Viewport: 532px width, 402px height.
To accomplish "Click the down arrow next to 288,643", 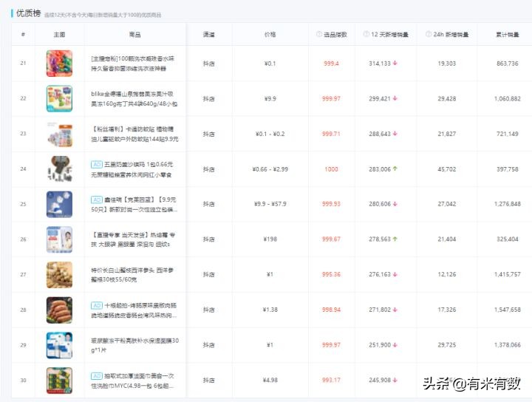I will 395,134.
